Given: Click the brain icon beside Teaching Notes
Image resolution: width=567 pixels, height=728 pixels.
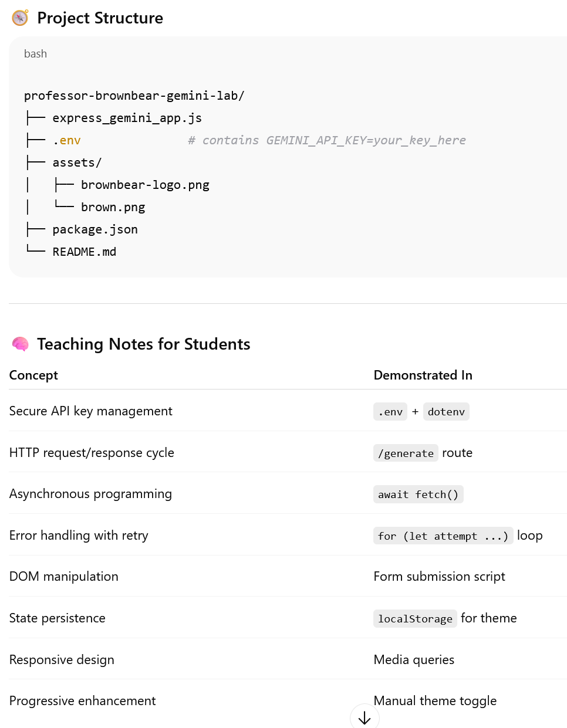Looking at the screenshot, I should click(20, 344).
